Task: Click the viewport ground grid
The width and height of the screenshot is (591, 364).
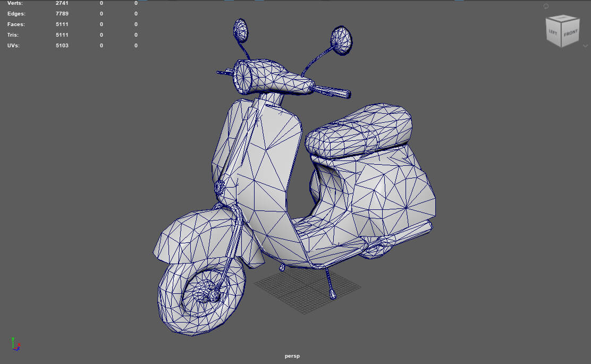Action: tap(307, 291)
